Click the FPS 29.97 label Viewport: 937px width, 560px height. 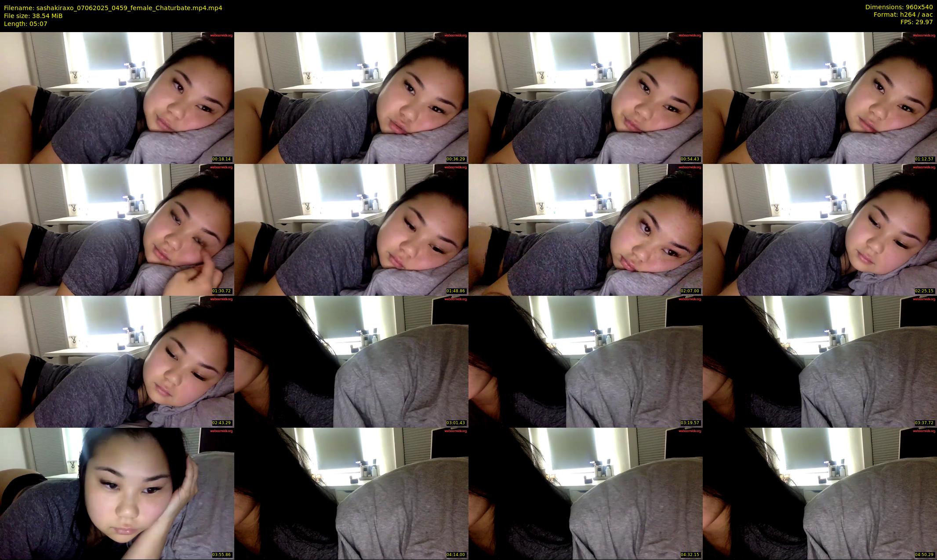916,22
